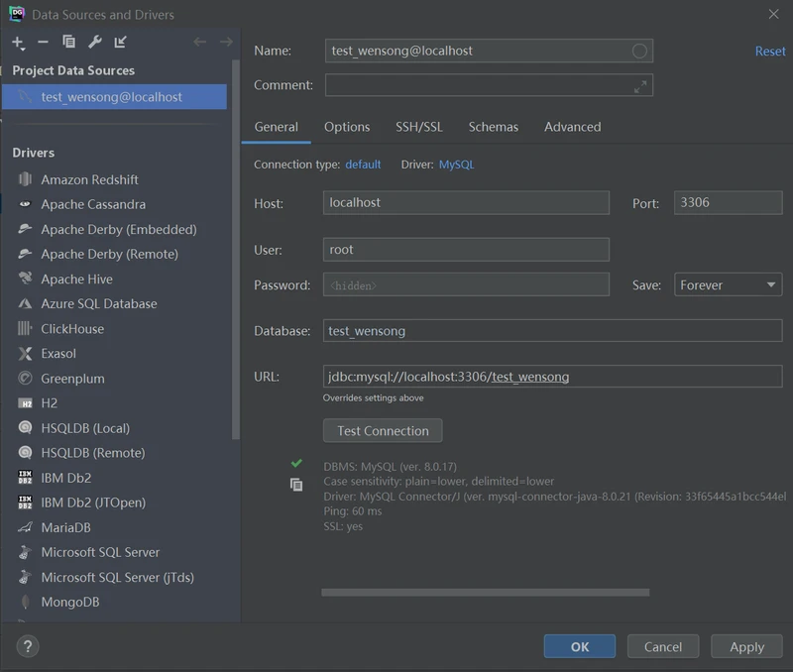Click the Host input field
Screen dimensions: 793x672
tap(466, 203)
